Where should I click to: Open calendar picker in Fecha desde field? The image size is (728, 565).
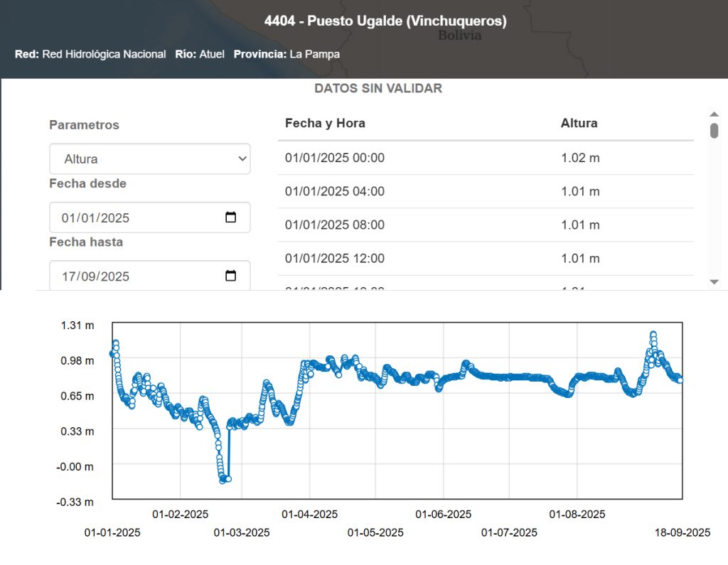tap(230, 217)
